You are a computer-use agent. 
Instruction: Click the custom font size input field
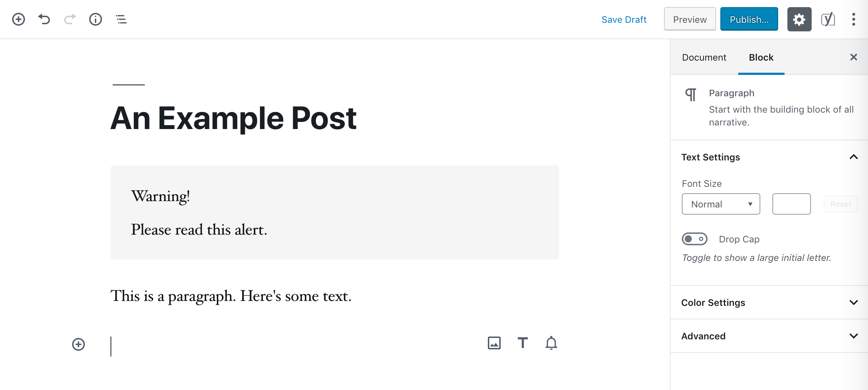[791, 204]
